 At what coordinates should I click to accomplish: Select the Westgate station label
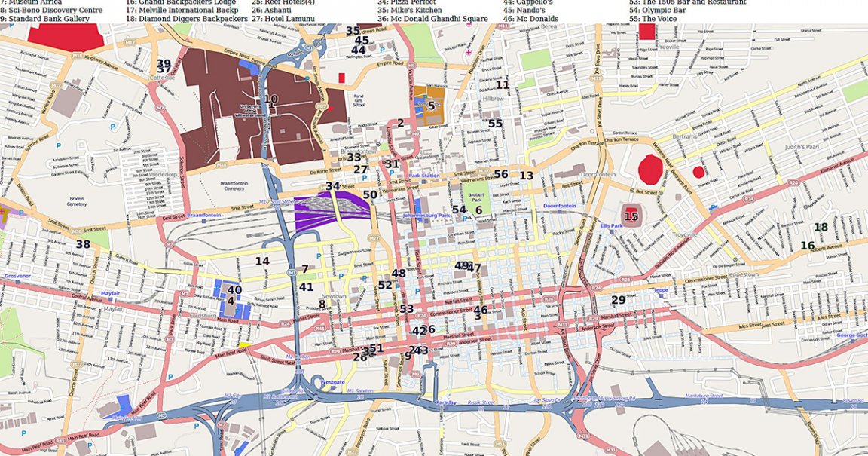coord(332,382)
